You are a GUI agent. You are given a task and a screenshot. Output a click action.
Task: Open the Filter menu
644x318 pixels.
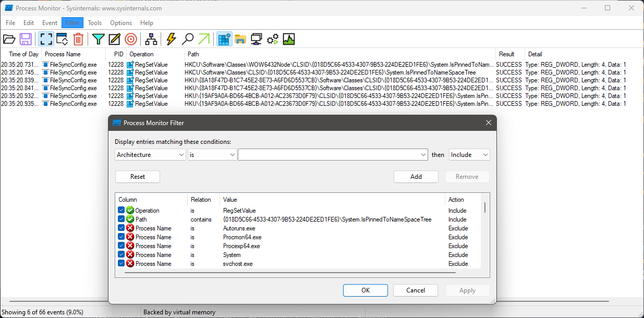coord(72,23)
